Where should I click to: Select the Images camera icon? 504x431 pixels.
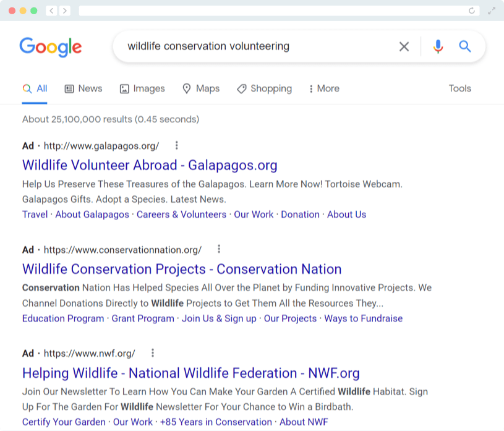124,88
